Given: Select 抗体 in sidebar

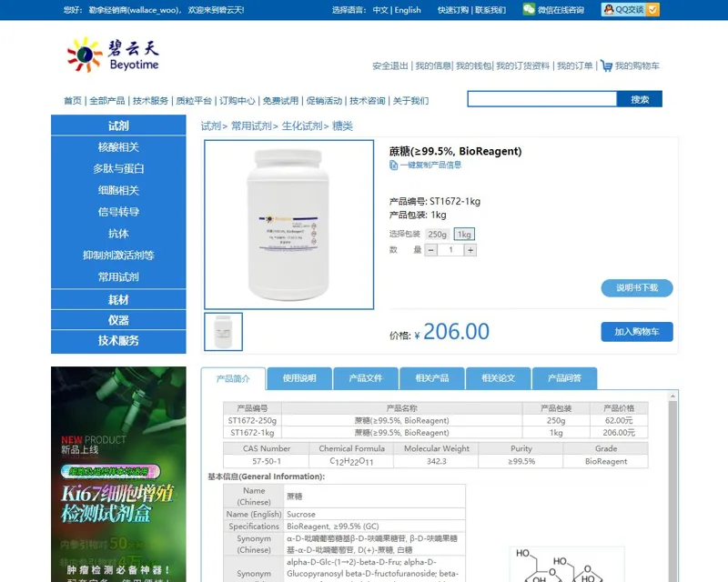Looking at the screenshot, I should click(x=118, y=234).
